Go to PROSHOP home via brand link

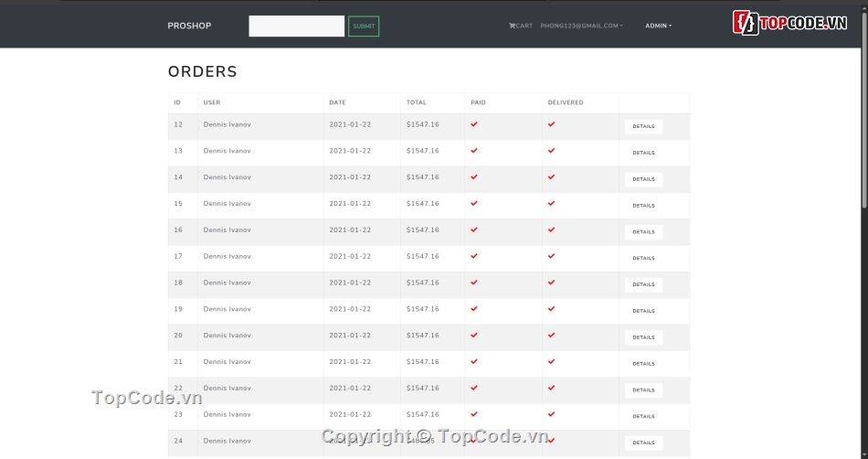(189, 26)
